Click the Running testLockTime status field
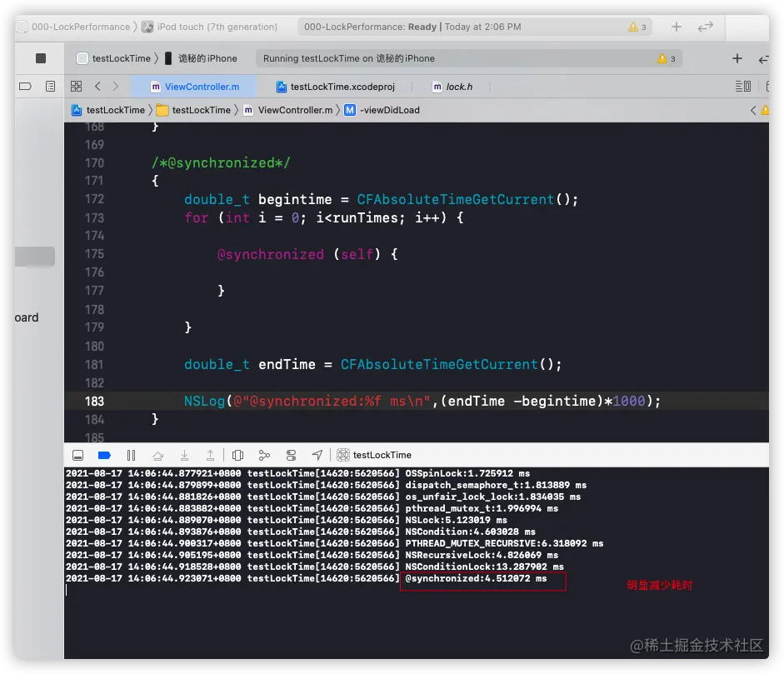 click(469, 58)
